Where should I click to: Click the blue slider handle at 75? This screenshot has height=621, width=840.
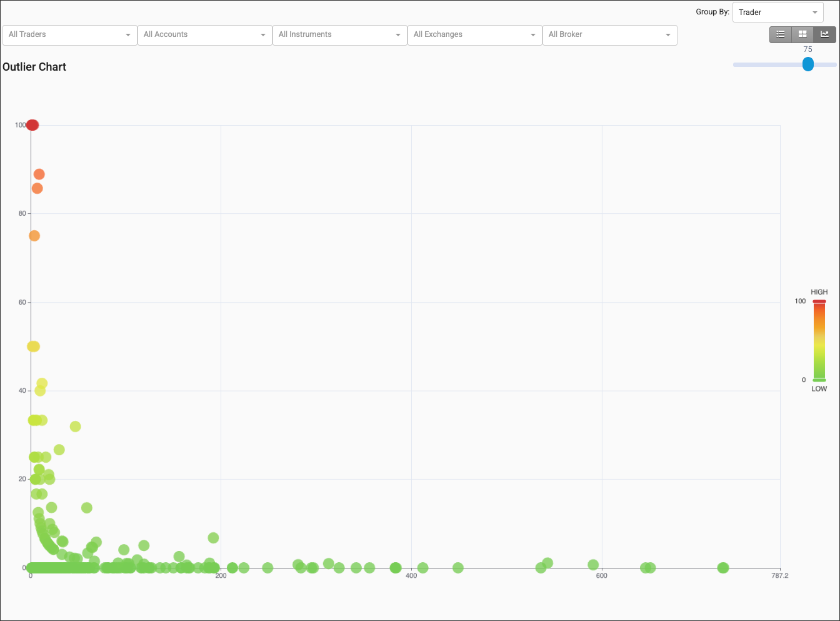808,64
